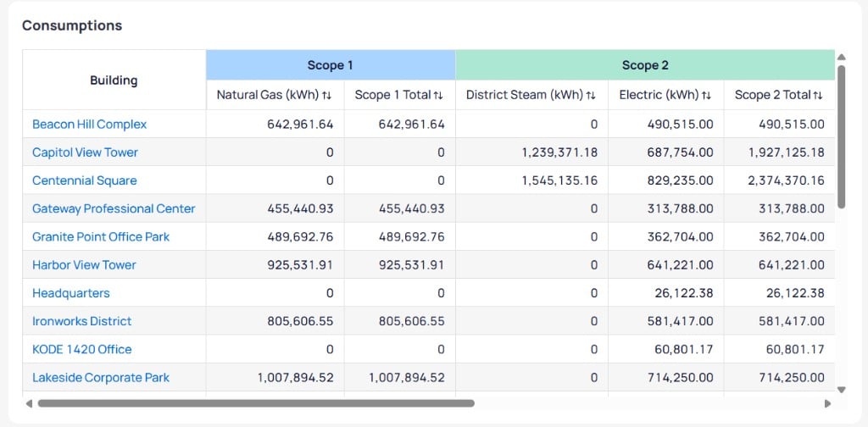Click the vertical scrollbar thumb
The width and height of the screenshot is (868, 427).
tap(842, 136)
